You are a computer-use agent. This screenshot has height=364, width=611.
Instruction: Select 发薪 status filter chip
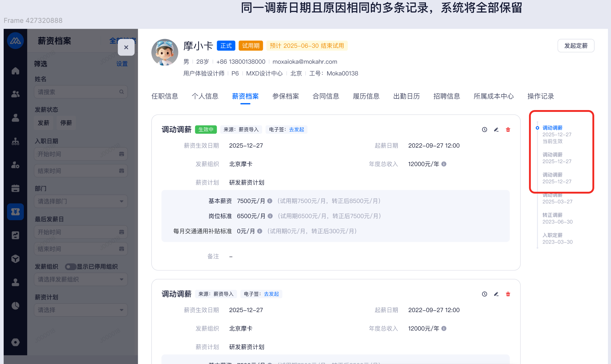coord(43,123)
